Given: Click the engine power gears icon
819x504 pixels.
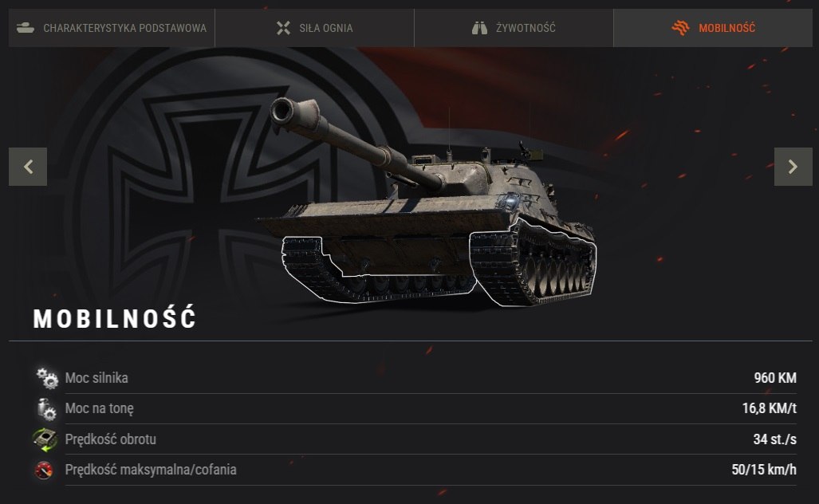Looking at the screenshot, I should click(47, 378).
